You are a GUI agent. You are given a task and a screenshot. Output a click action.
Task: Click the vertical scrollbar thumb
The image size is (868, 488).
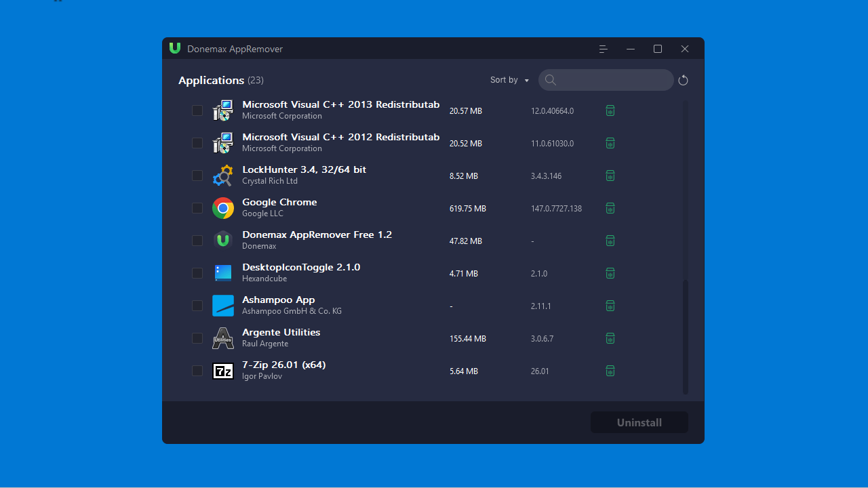pyautogui.click(x=686, y=336)
